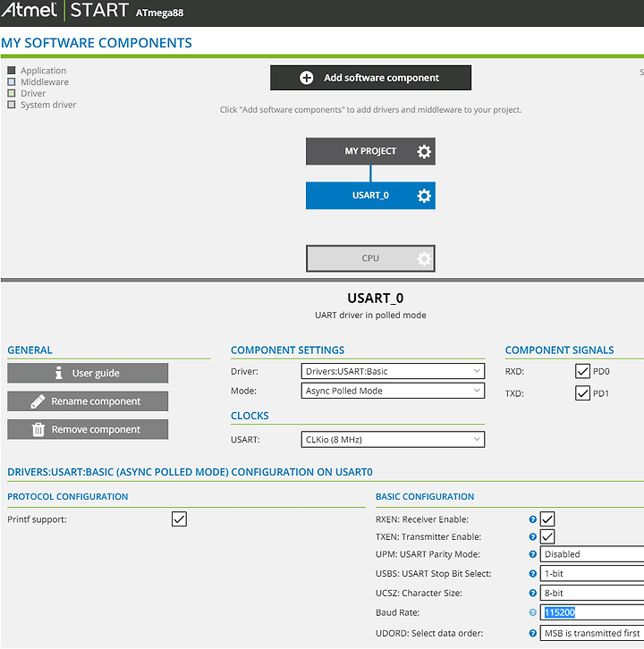Viewport: 644px width, 649px height.
Task: Open CPU gear settings icon
Action: point(424,258)
